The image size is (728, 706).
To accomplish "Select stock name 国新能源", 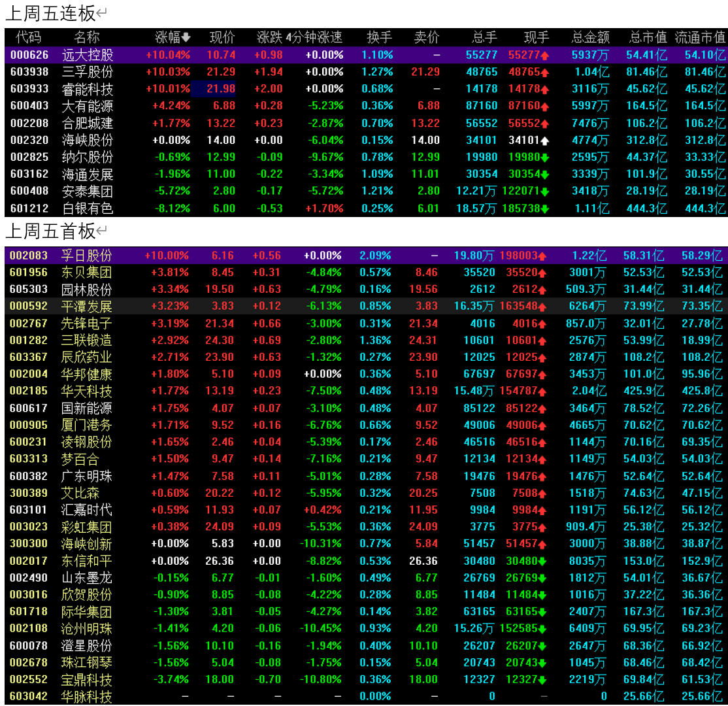I will point(86,409).
